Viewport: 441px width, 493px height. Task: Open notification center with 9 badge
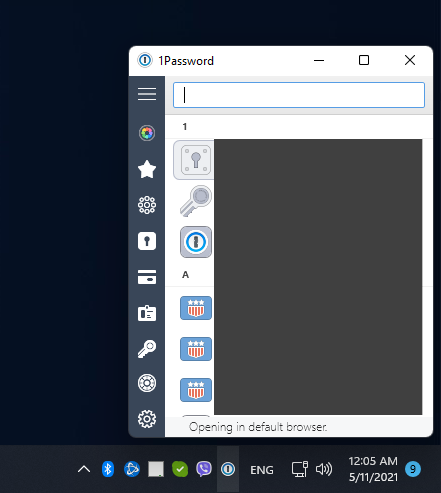[413, 469]
